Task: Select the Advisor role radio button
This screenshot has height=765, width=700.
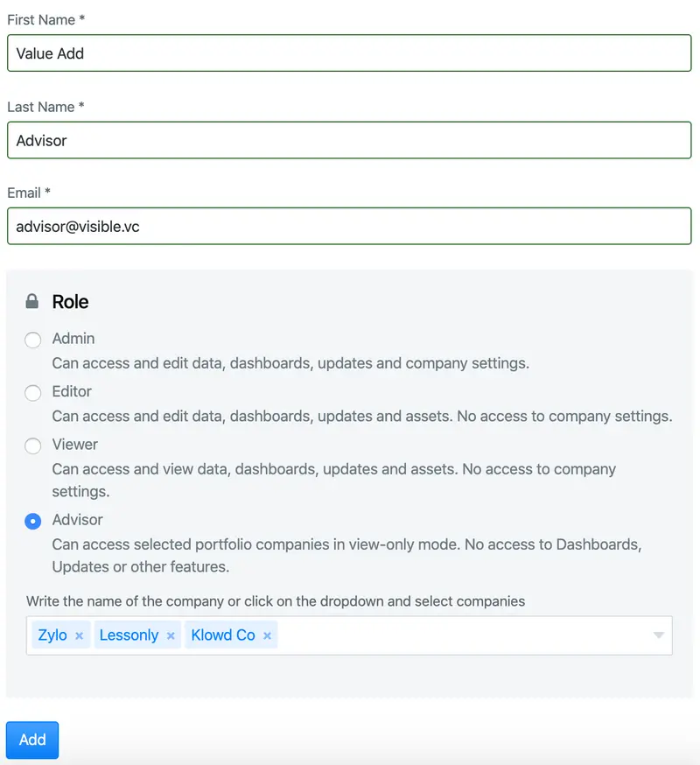Action: [x=32, y=521]
